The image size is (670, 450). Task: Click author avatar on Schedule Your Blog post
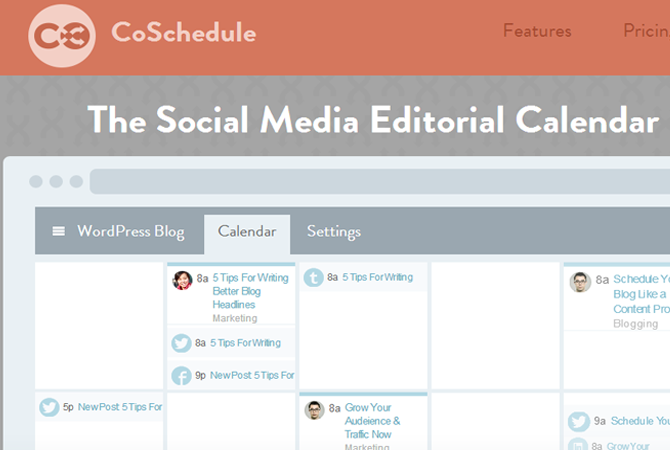(x=580, y=282)
